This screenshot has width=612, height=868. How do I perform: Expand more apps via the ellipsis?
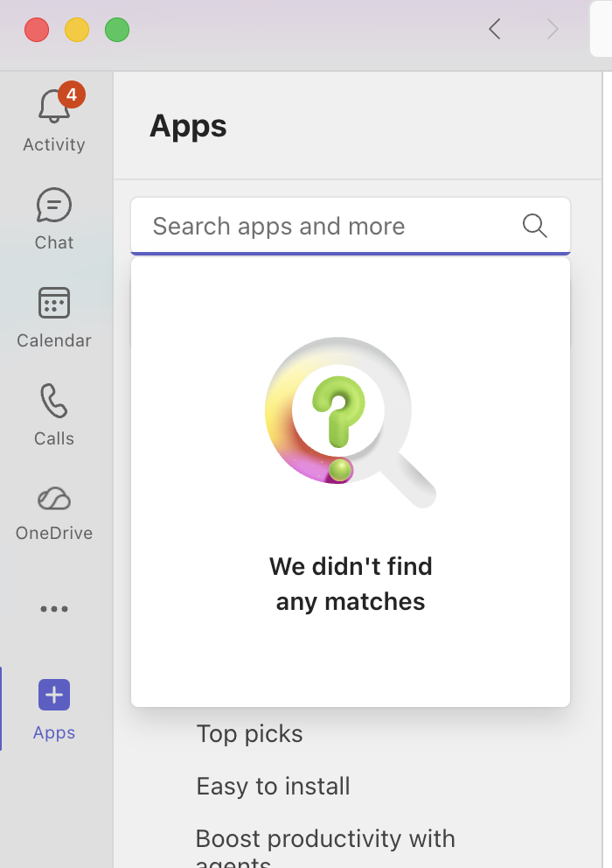(54, 609)
